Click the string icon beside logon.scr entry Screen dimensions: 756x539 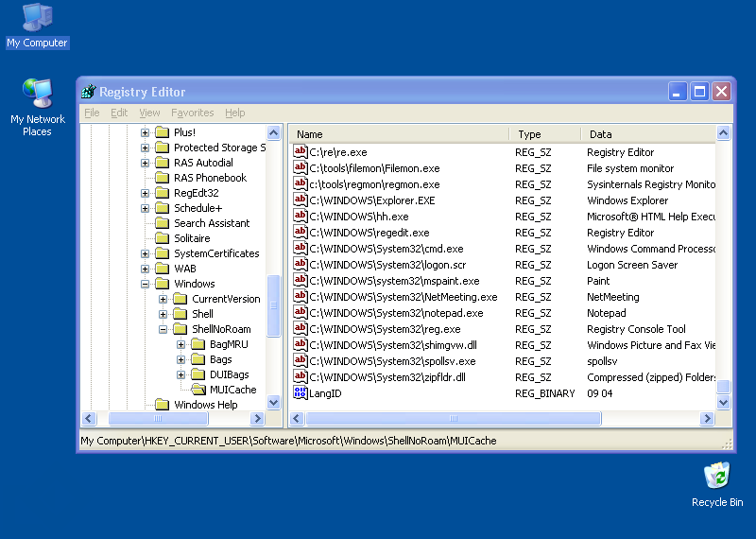pos(300,265)
